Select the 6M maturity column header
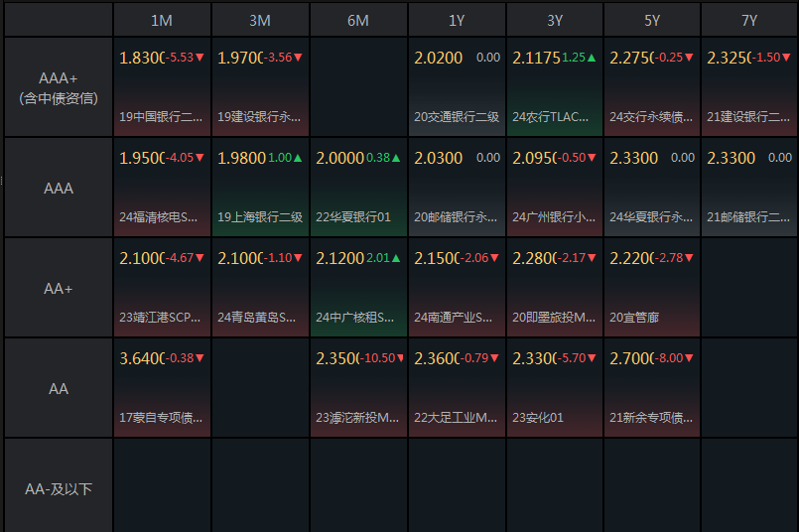Viewport: 799px width, 532px height. pos(358,21)
